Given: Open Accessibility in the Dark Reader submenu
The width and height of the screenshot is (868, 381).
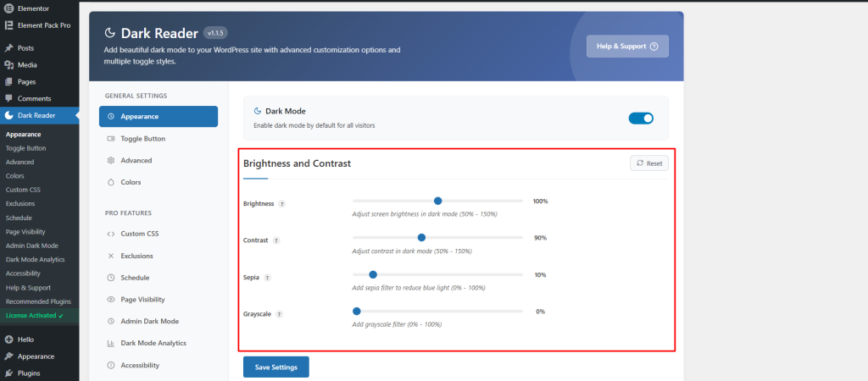Looking at the screenshot, I should tap(23, 273).
